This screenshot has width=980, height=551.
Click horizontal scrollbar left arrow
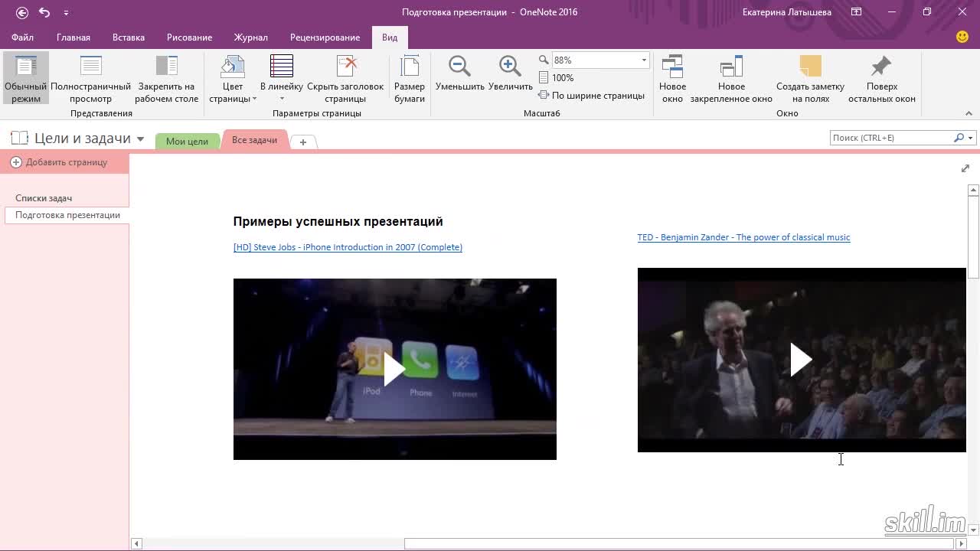(x=136, y=544)
